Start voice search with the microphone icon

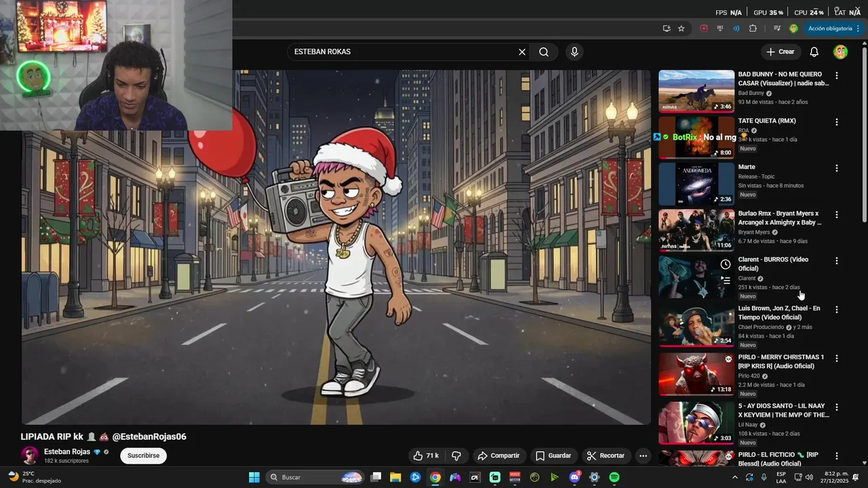574,52
